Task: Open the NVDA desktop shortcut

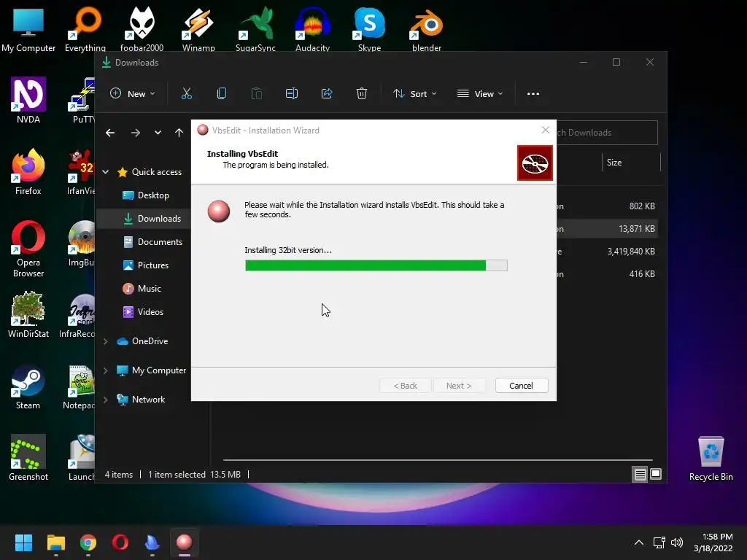Action: tap(28, 101)
